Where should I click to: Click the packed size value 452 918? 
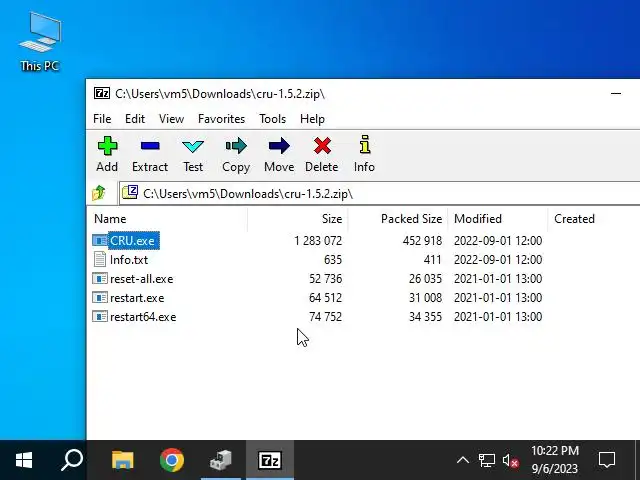click(x=422, y=240)
